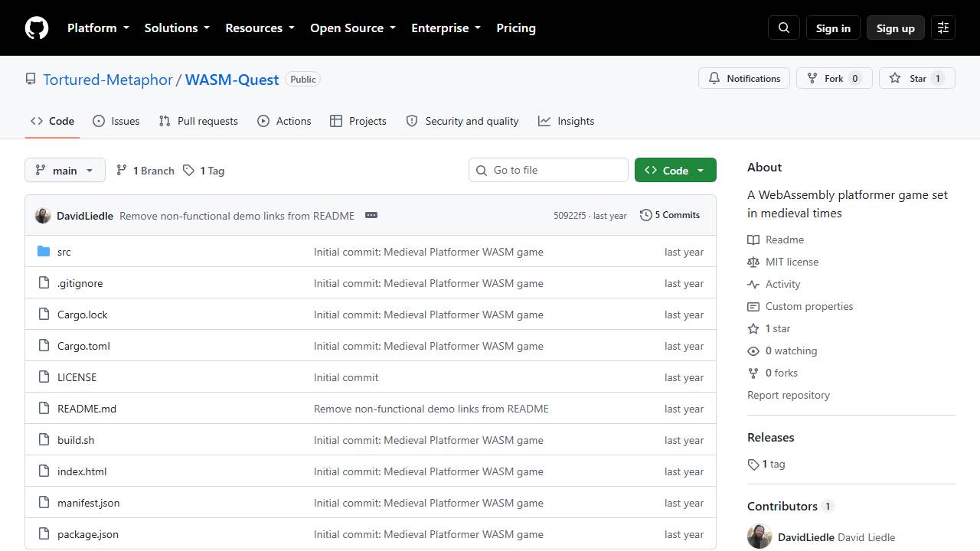Click the bell icon in Notifications button
The height and width of the screenshot is (551, 980).
click(x=714, y=78)
